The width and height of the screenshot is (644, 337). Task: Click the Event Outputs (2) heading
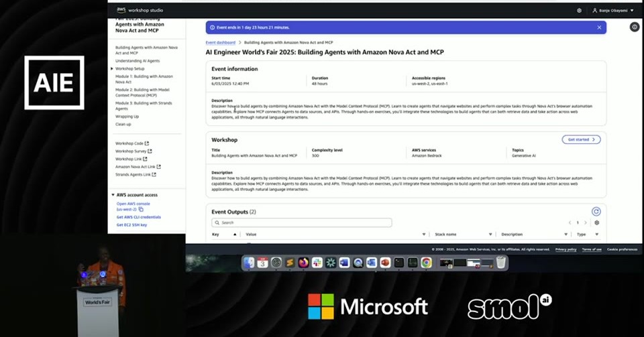point(233,212)
